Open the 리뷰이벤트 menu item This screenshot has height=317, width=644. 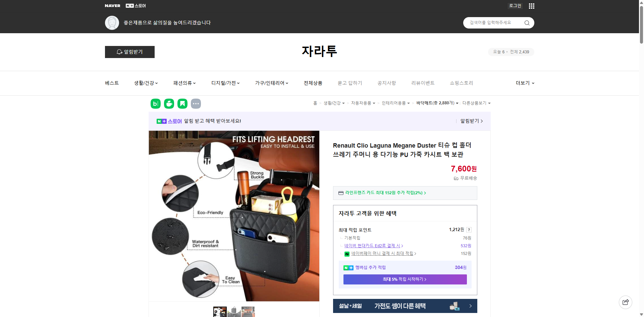(423, 83)
